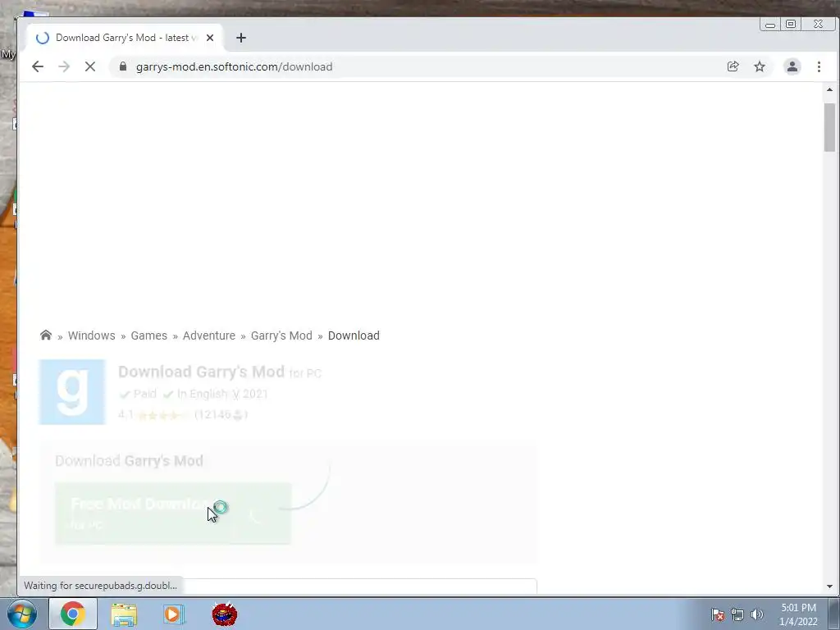Open Action Center flag tray icon
Viewport: 840px width, 630px height.
pyautogui.click(x=718, y=614)
